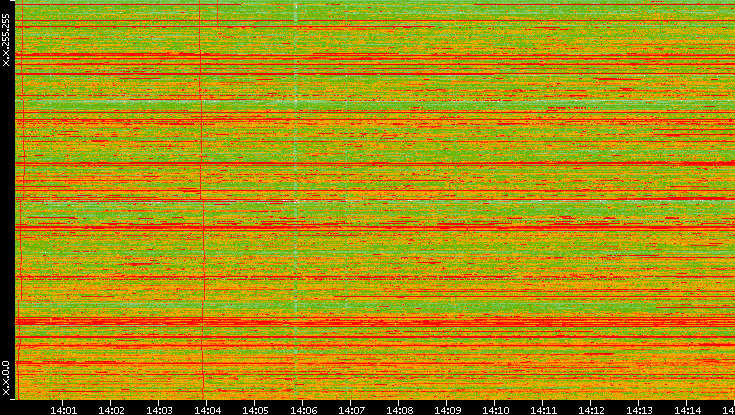Click the 14:04 time axis label

tap(207, 410)
